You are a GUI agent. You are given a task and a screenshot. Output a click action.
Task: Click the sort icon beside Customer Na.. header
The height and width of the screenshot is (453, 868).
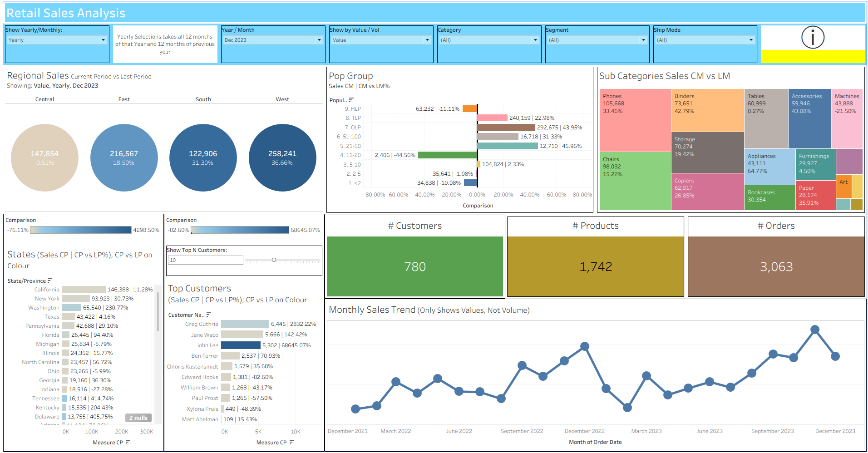tap(208, 314)
